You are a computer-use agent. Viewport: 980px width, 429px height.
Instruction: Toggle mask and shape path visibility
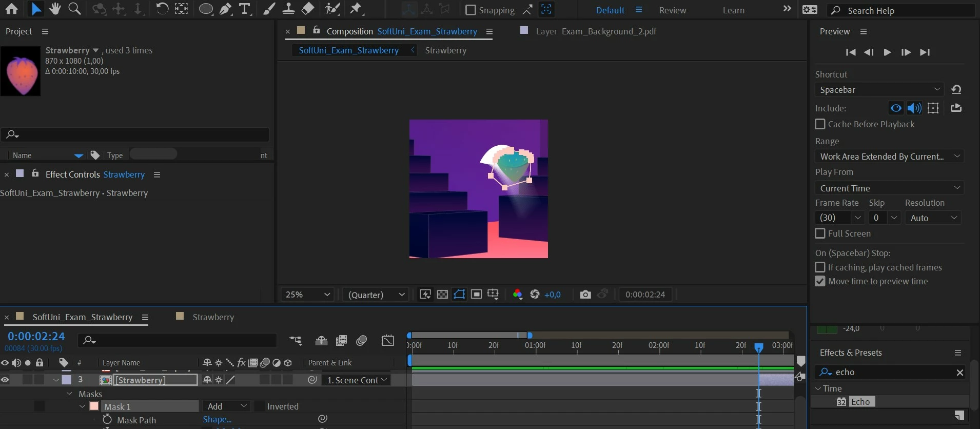coord(459,294)
